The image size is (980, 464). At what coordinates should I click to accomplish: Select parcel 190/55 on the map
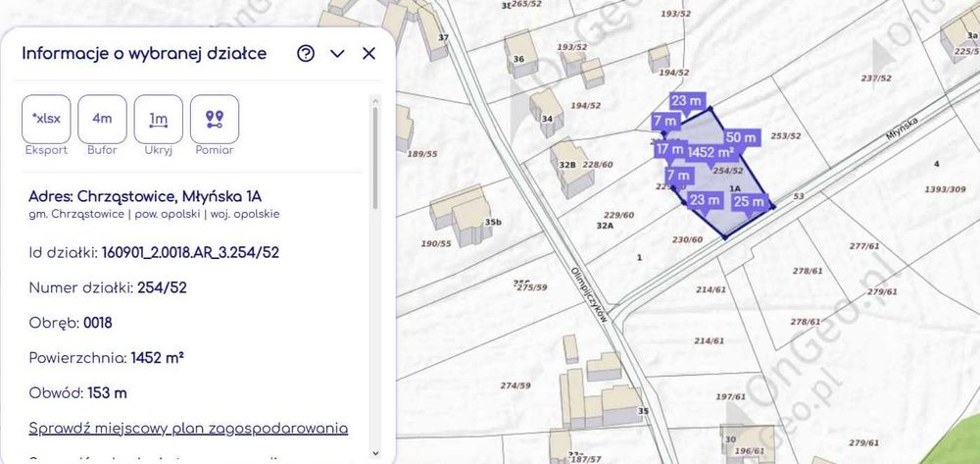pyautogui.click(x=436, y=244)
